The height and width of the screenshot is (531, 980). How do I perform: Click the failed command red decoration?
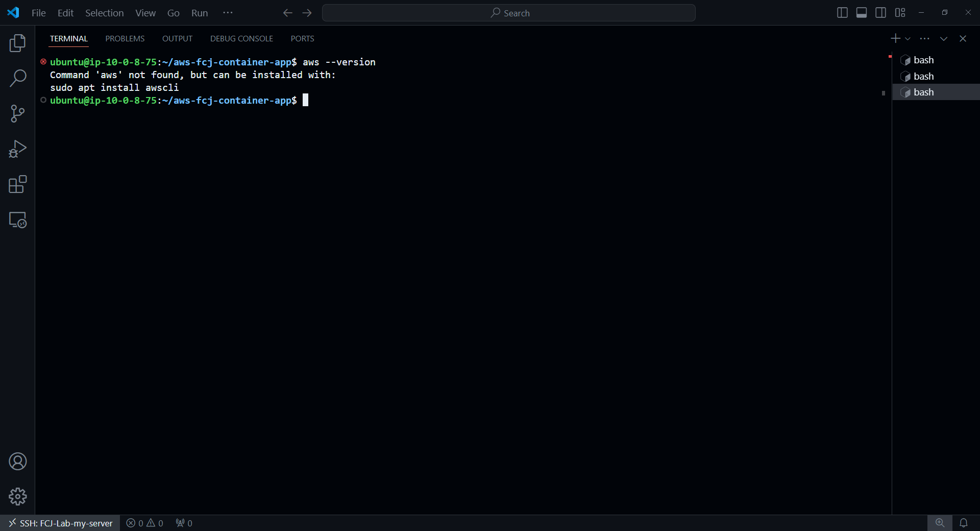pyautogui.click(x=43, y=62)
